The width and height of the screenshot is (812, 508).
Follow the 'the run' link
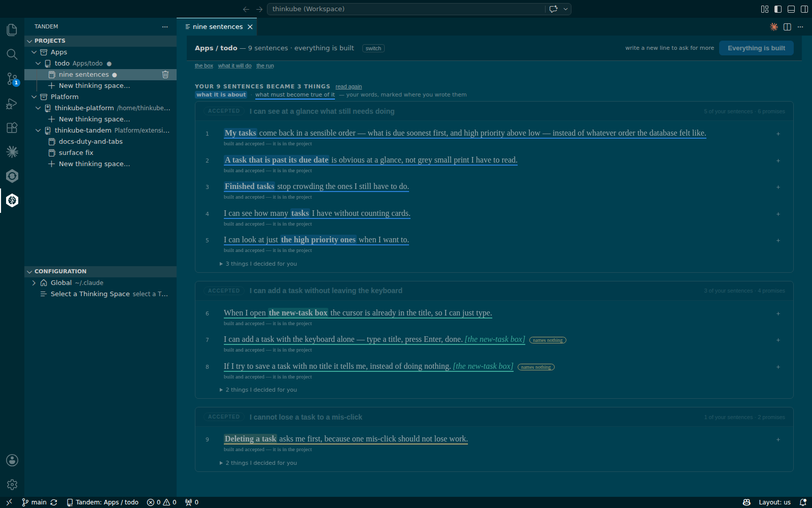pyautogui.click(x=265, y=66)
